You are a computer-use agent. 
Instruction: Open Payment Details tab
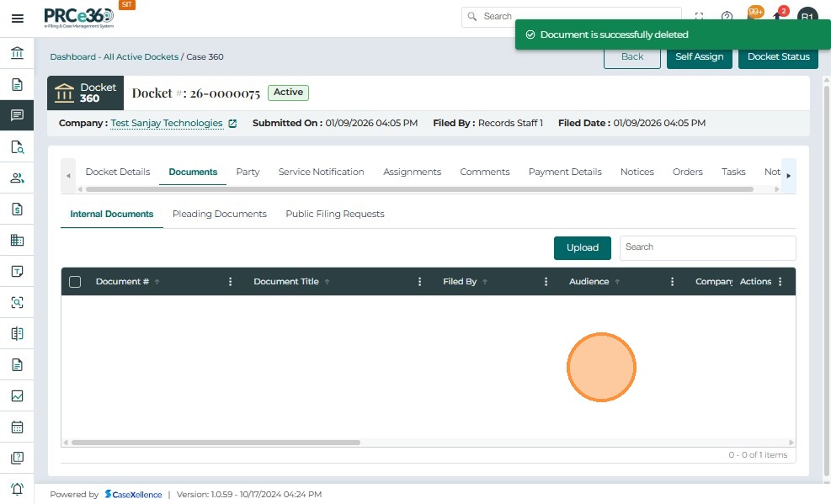point(565,172)
